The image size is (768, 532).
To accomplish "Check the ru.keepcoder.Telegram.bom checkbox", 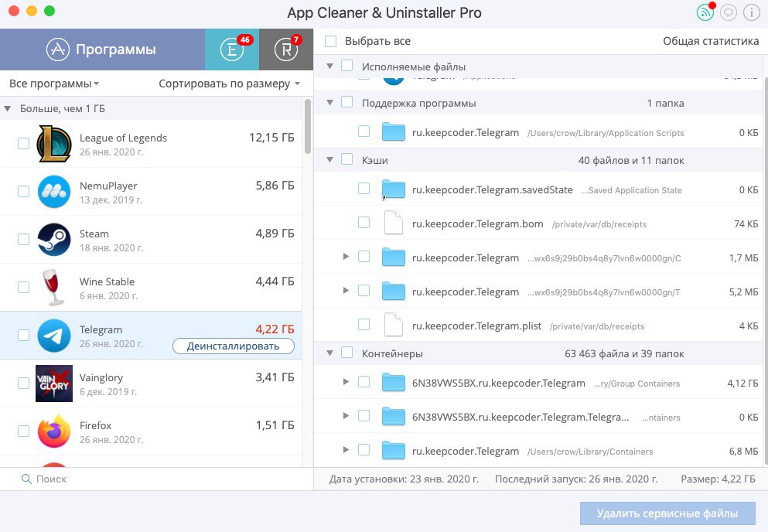I will [364, 223].
